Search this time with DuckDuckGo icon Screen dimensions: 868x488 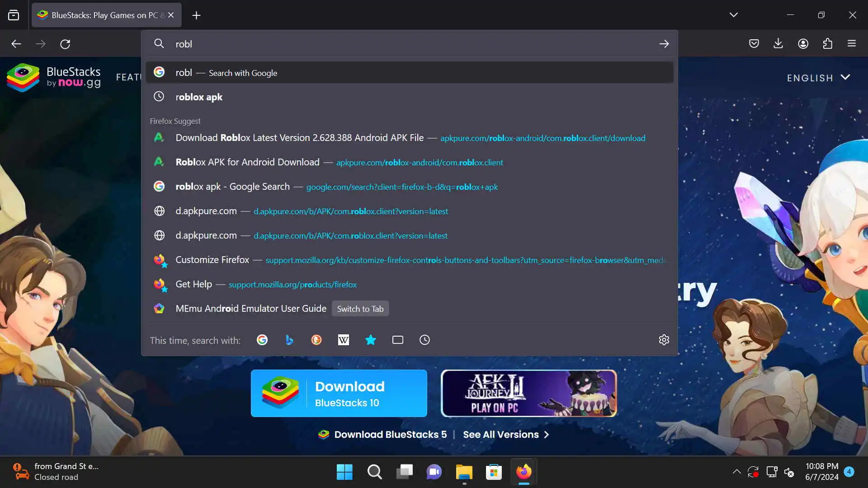(x=316, y=340)
